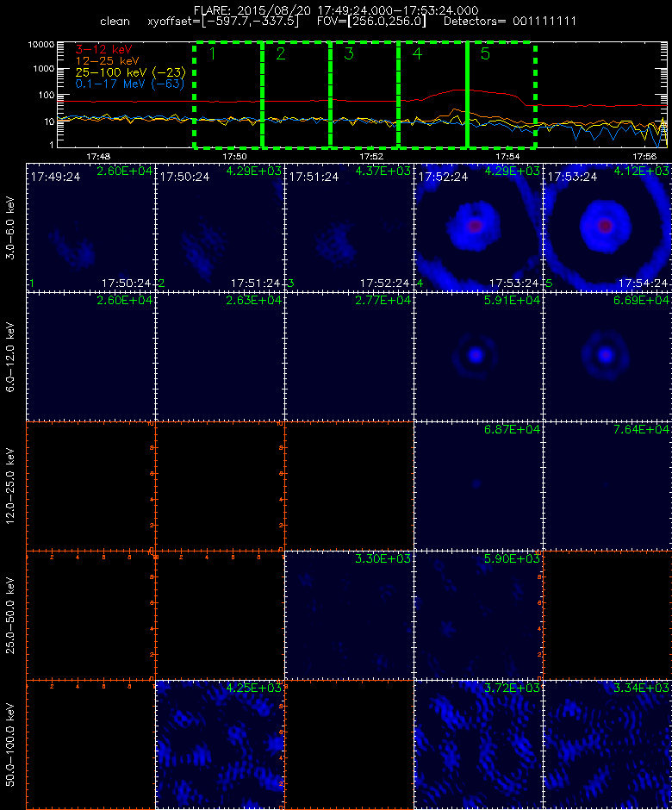The height and width of the screenshot is (810, 672).
Task: Click the 17:53:24 end time of image 4
Action: pos(514,283)
